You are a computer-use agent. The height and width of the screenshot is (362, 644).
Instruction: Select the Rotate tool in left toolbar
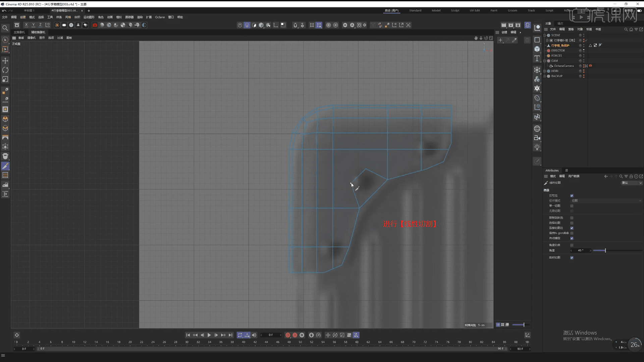coord(5,70)
